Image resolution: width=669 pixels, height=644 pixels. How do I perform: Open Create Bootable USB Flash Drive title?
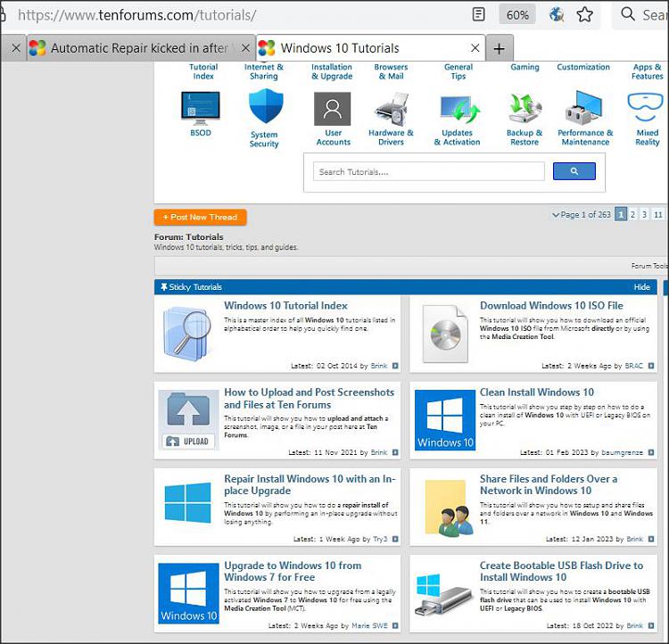(561, 571)
